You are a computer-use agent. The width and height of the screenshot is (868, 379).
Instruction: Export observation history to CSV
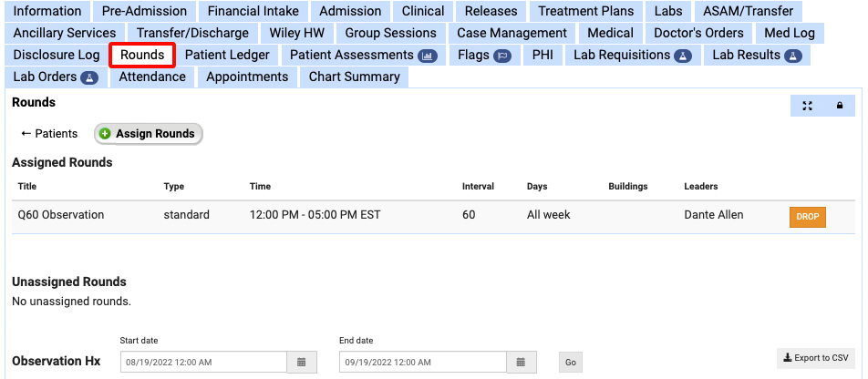(815, 358)
